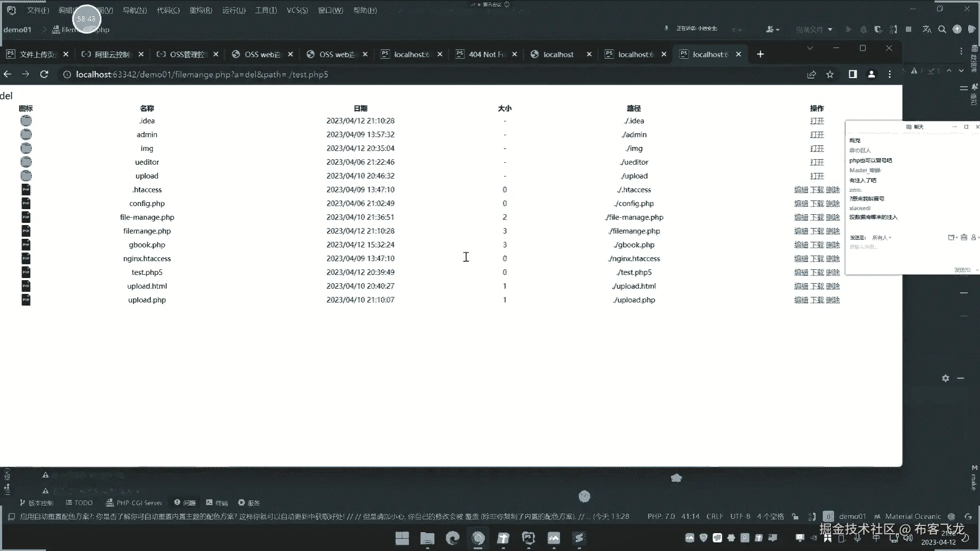Open the browser profile avatar
The height and width of the screenshot is (551, 980).
click(x=871, y=74)
